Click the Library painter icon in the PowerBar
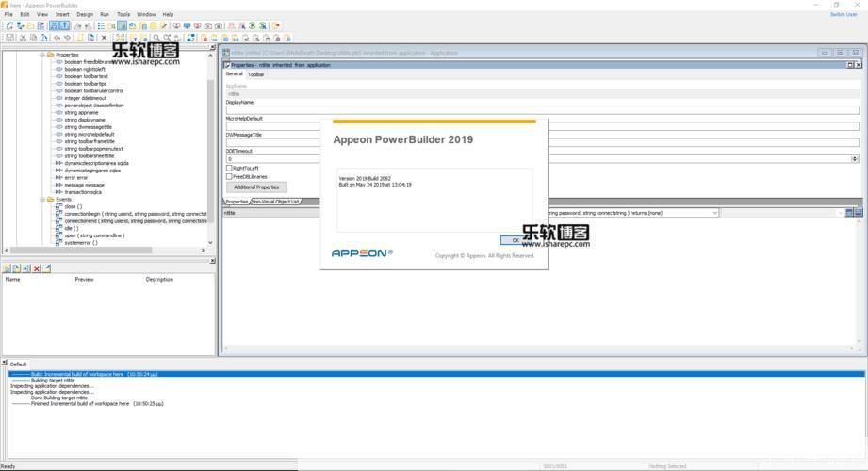Screen dimensions: 868x471 click(x=132, y=25)
